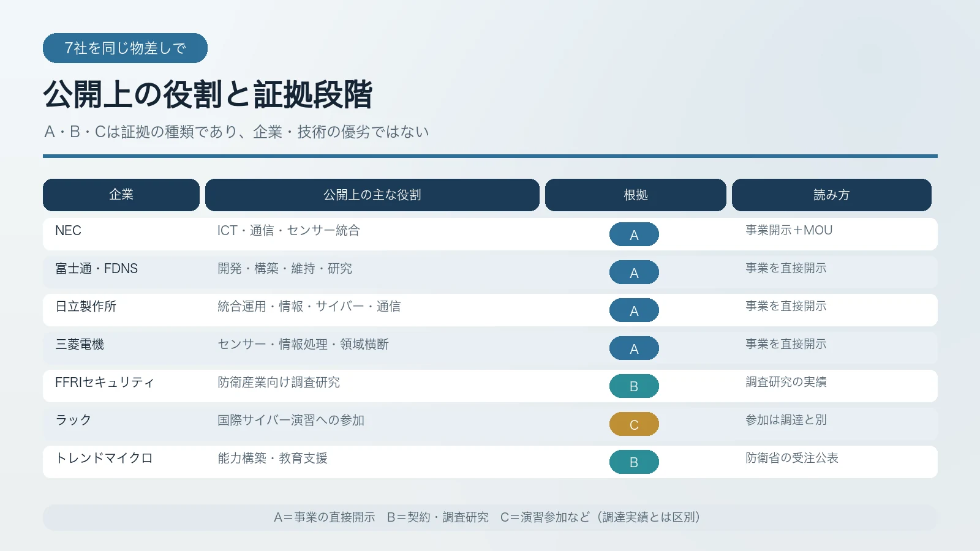This screenshot has height=551, width=980.
Task: Click the B badge in the トレンドマイクロ row
Action: pos(634,462)
